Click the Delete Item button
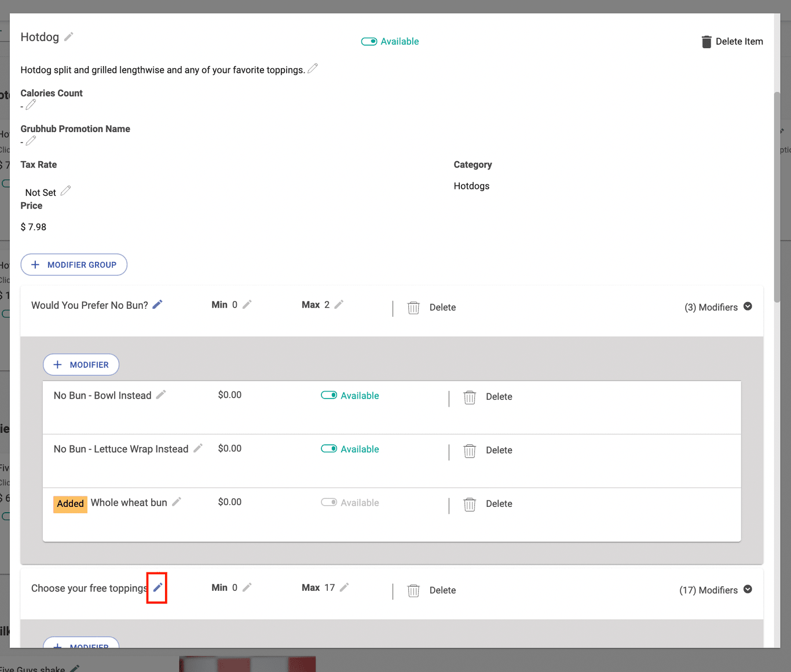This screenshot has height=672, width=791. tap(732, 42)
